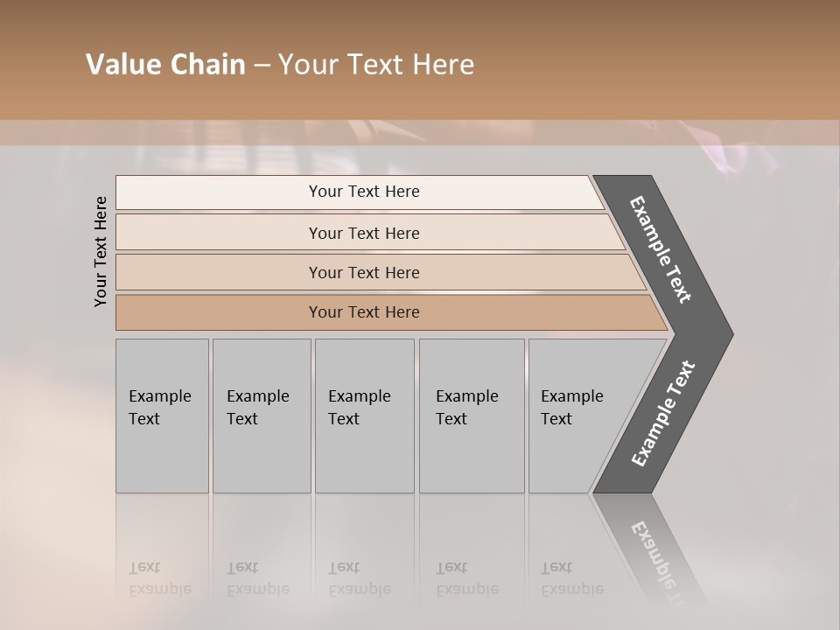Click the upper "Example Text" on the dark chevron
This screenshot has width=840, height=630.
tap(661, 249)
